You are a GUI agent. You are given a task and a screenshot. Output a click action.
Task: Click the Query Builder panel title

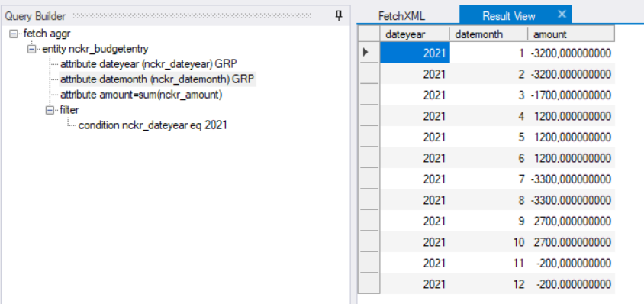[x=35, y=17]
